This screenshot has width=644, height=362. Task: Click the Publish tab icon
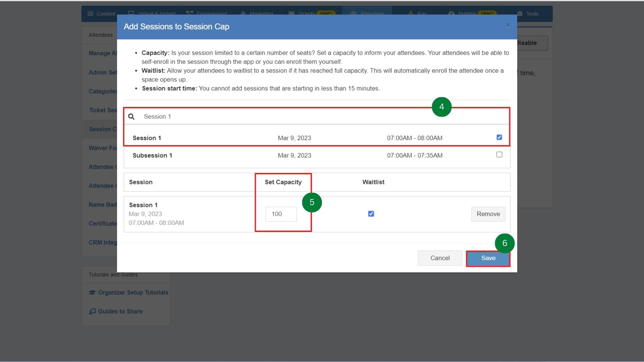(x=451, y=13)
